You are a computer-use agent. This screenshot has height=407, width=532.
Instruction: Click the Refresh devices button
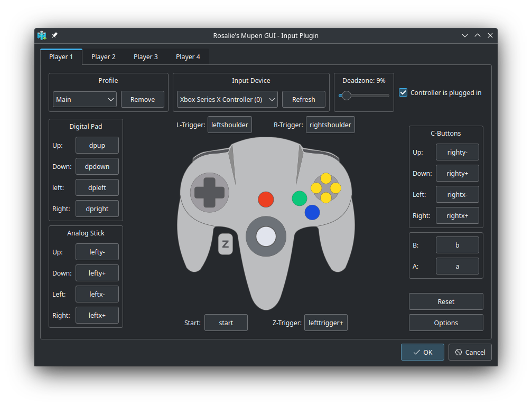coord(304,99)
